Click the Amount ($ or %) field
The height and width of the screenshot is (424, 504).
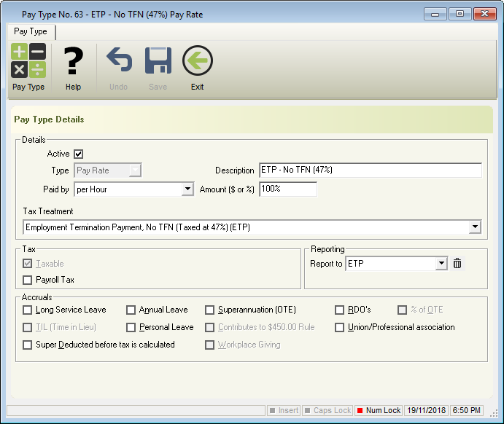click(288, 189)
